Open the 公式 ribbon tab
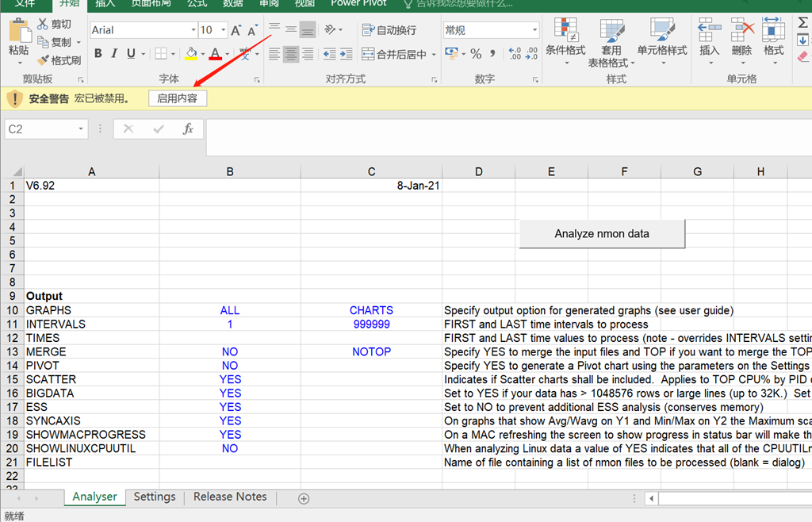 click(x=197, y=3)
